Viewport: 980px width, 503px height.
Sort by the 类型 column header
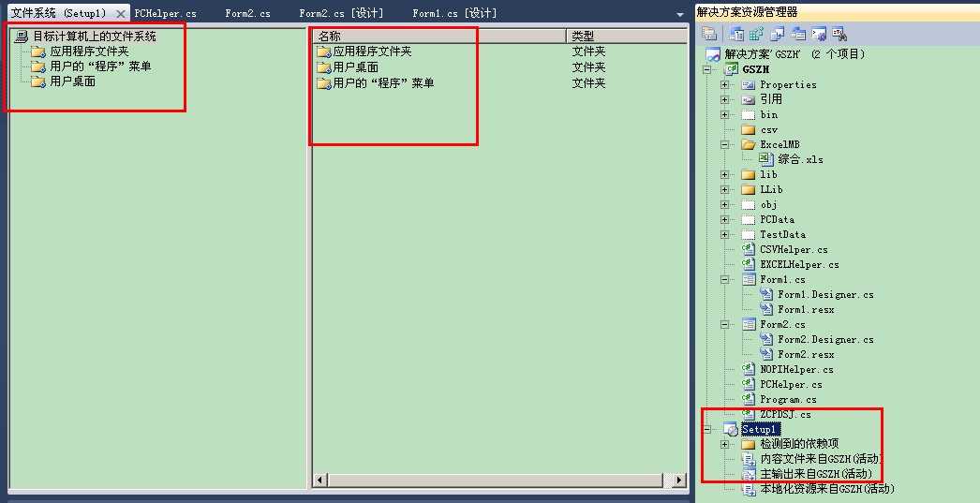[x=627, y=37]
